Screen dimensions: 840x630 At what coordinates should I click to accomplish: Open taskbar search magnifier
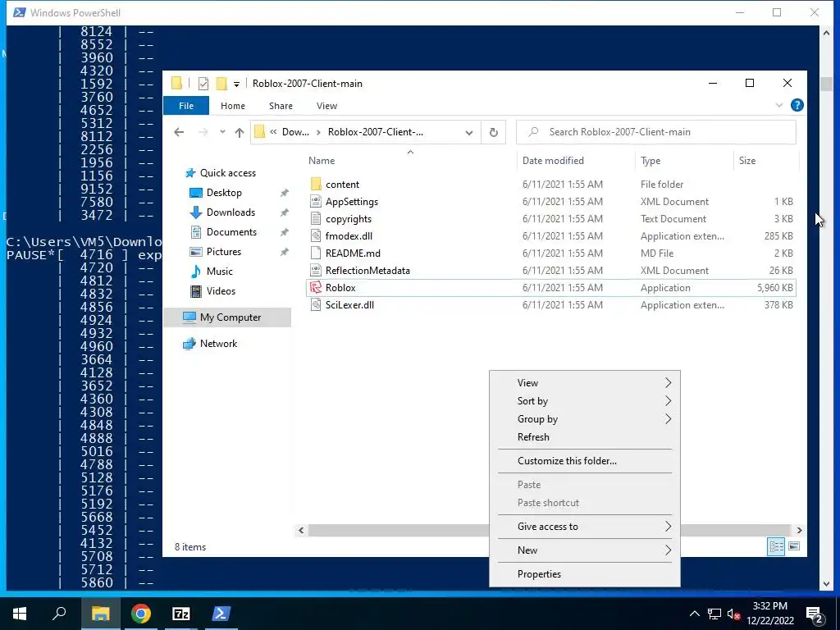click(x=59, y=614)
